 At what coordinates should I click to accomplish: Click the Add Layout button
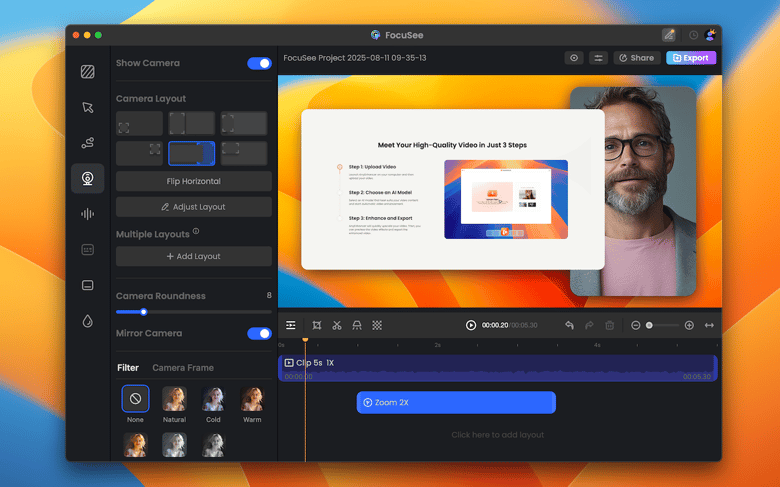tap(194, 256)
